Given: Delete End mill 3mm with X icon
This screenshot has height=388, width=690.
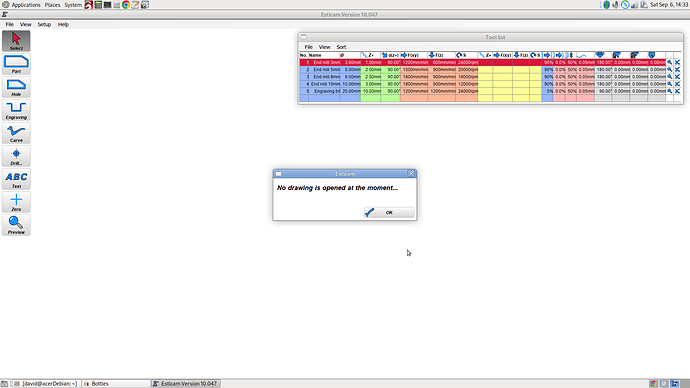Looking at the screenshot, I should pos(678,62).
